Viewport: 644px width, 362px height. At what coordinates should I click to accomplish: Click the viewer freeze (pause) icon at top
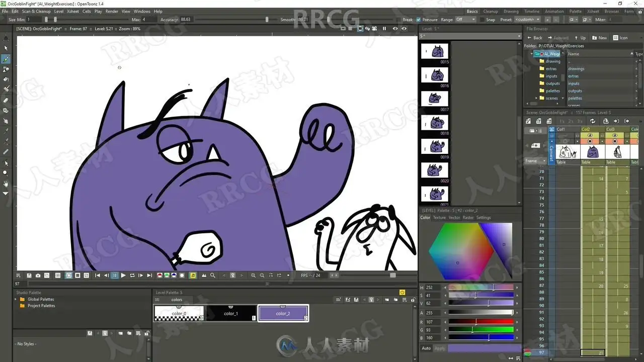(384, 29)
